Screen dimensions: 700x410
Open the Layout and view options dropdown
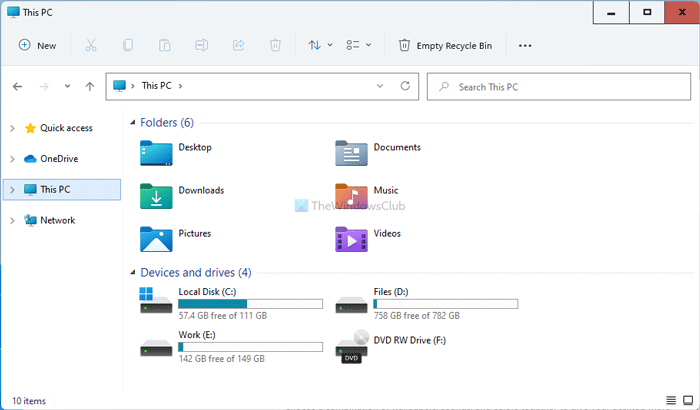tap(358, 45)
